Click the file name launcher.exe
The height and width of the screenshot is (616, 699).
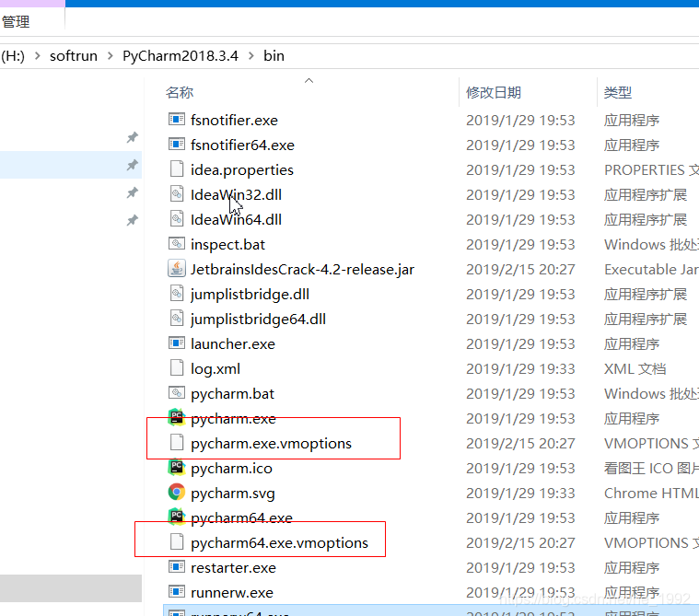[x=233, y=344]
